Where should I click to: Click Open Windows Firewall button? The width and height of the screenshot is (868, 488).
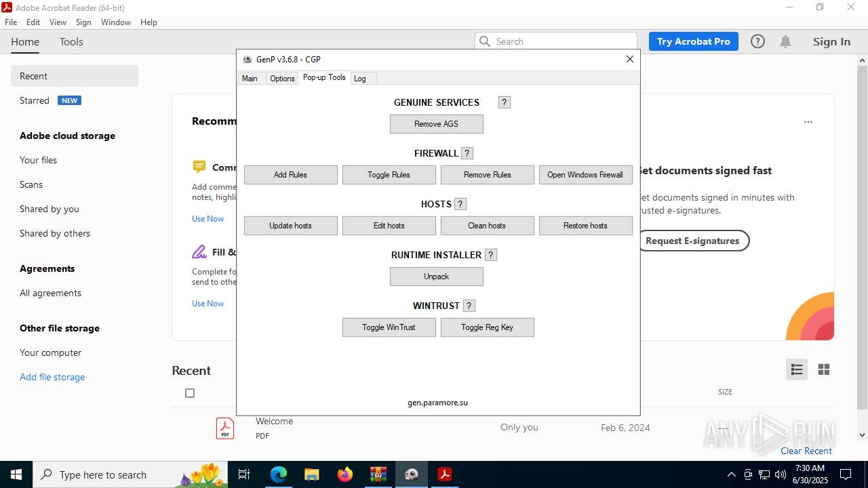pyautogui.click(x=586, y=175)
